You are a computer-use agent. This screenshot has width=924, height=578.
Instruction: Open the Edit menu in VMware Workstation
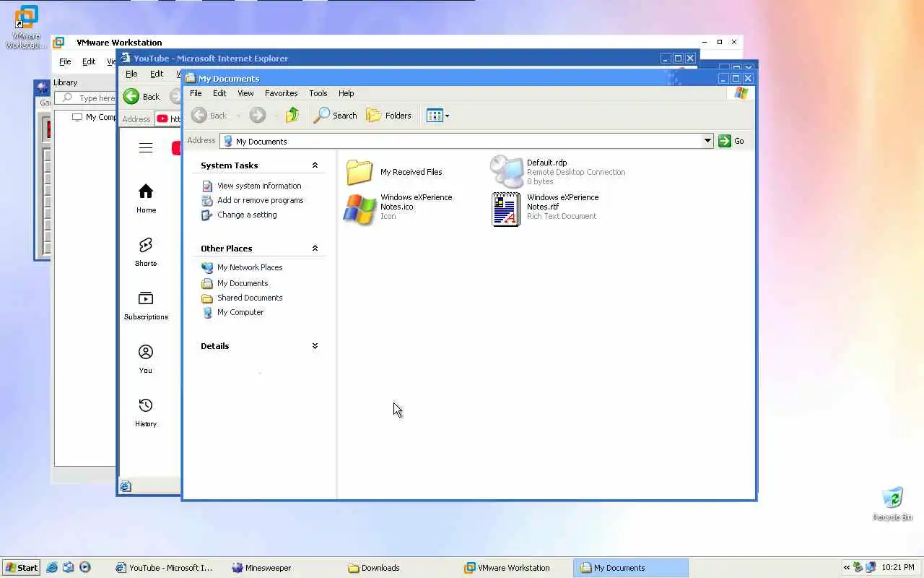pos(89,62)
